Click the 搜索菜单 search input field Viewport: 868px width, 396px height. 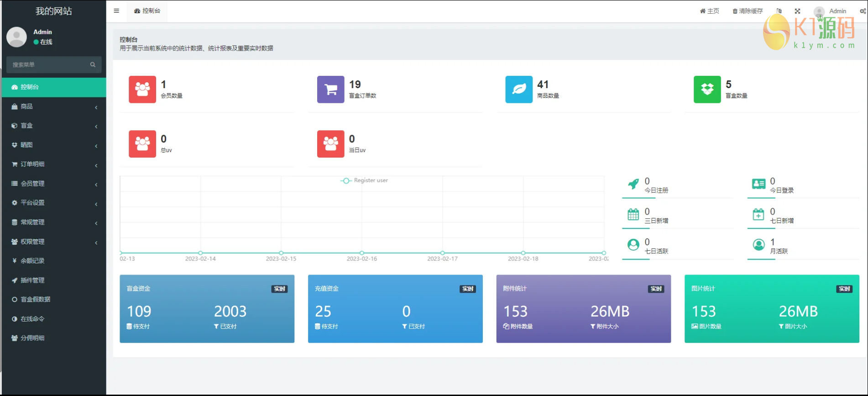(48, 65)
